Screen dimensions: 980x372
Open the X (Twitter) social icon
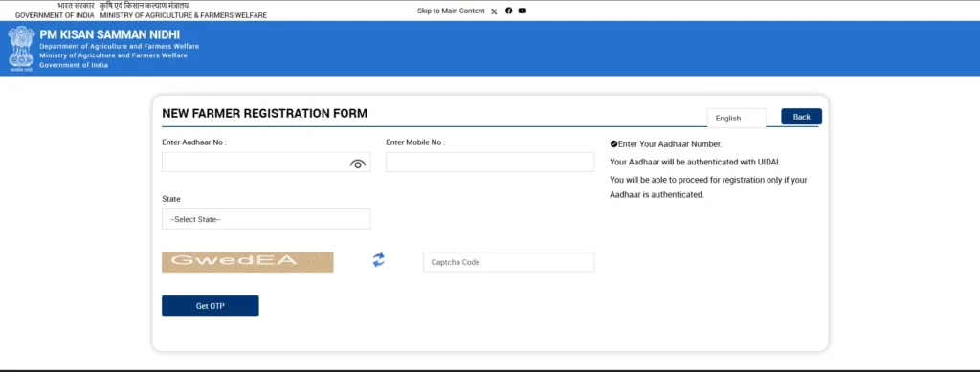[x=494, y=11]
